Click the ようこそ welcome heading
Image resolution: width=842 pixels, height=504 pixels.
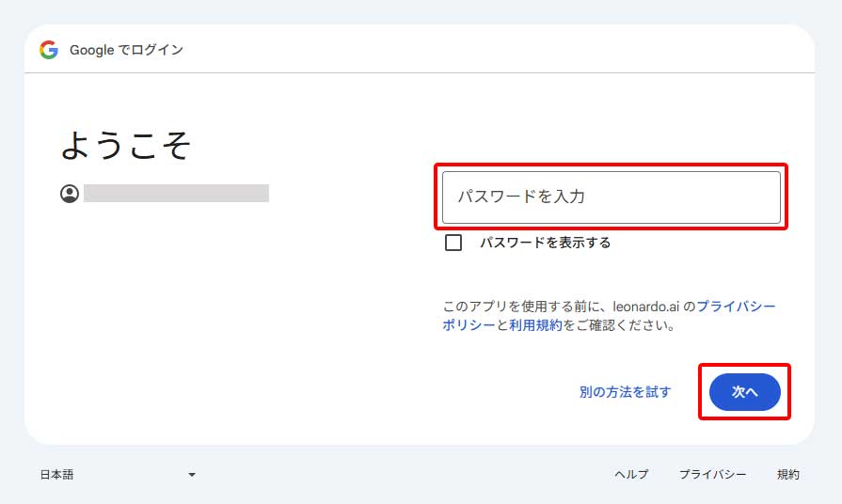[126, 146]
